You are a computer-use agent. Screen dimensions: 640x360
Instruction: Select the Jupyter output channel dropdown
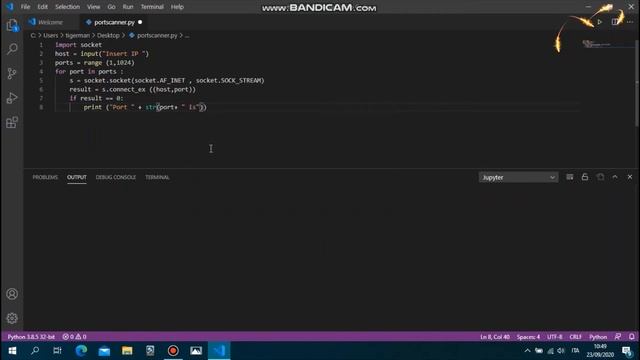pyautogui.click(x=518, y=178)
